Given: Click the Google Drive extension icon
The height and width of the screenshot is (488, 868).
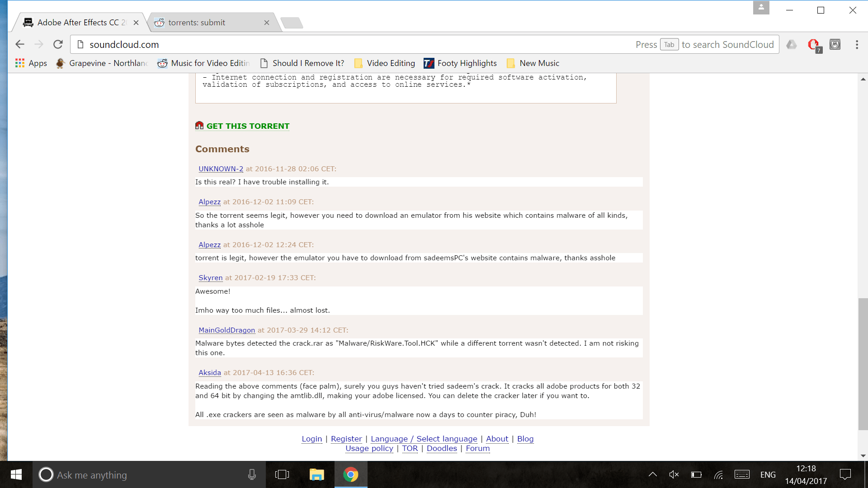Looking at the screenshot, I should click(x=792, y=44).
